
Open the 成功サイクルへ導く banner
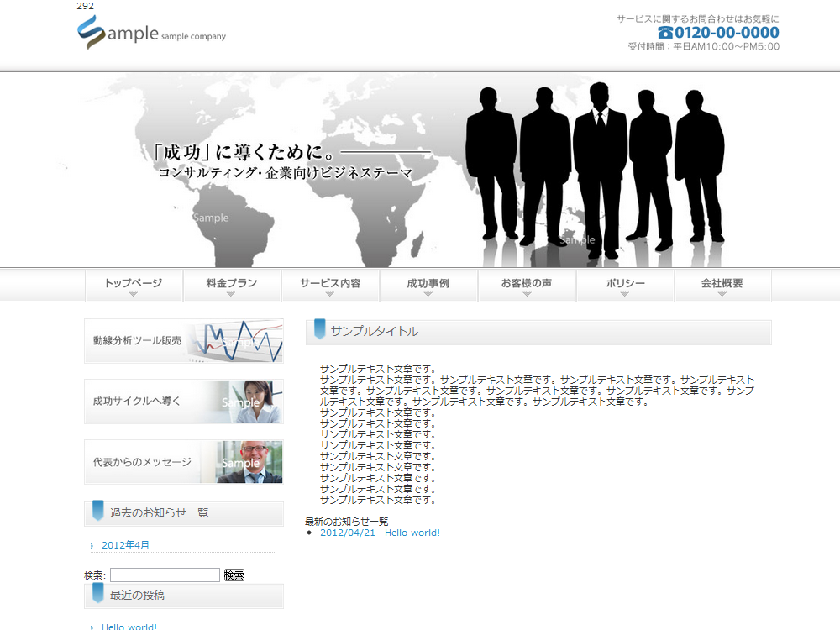click(x=184, y=402)
